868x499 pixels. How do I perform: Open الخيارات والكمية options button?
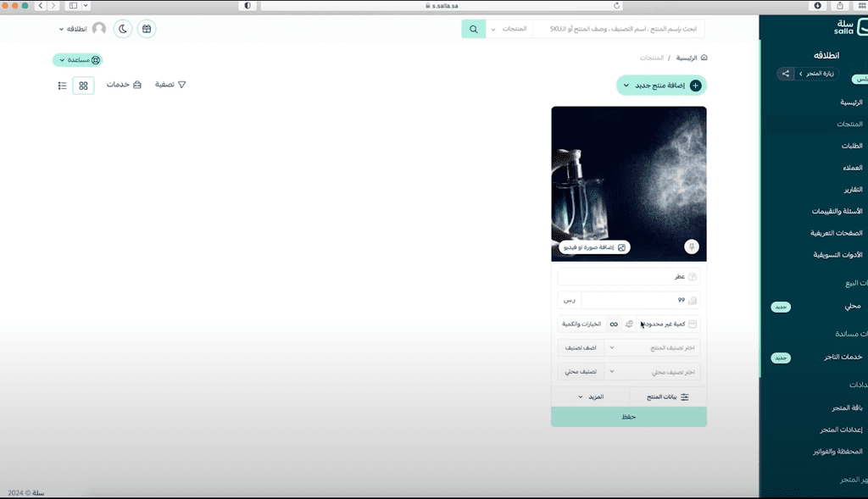pos(581,324)
